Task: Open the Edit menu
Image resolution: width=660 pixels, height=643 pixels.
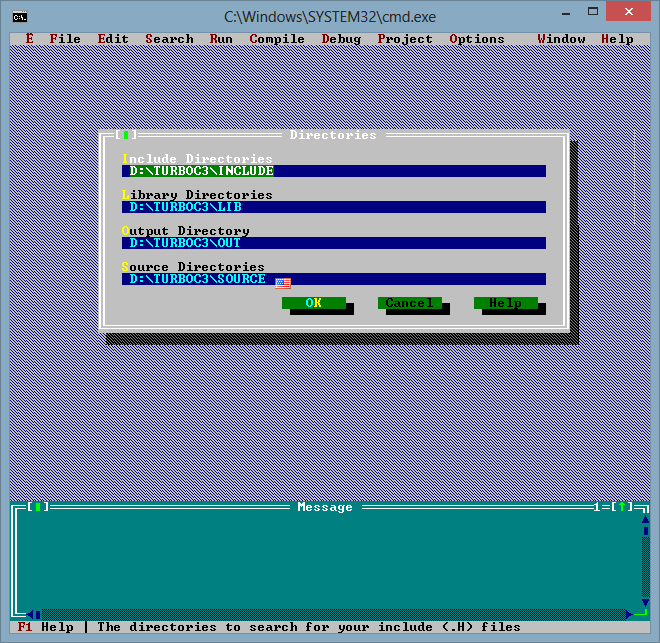Action: [113, 39]
